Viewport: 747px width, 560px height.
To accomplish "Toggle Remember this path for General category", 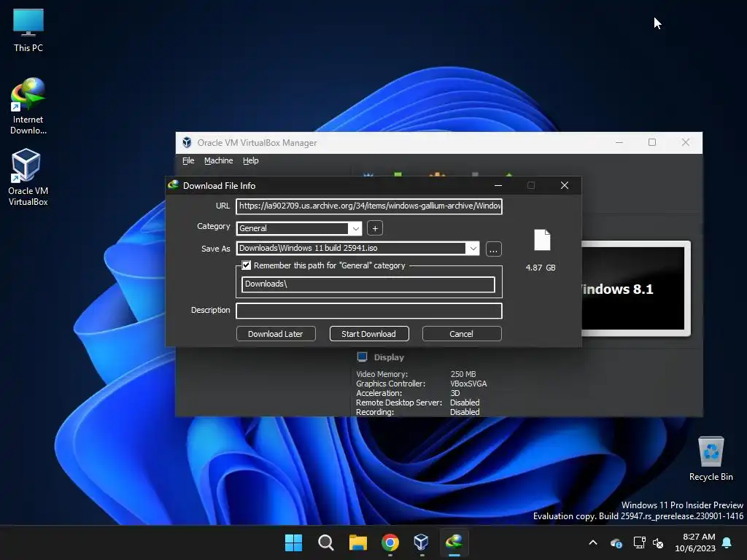I will pos(247,265).
